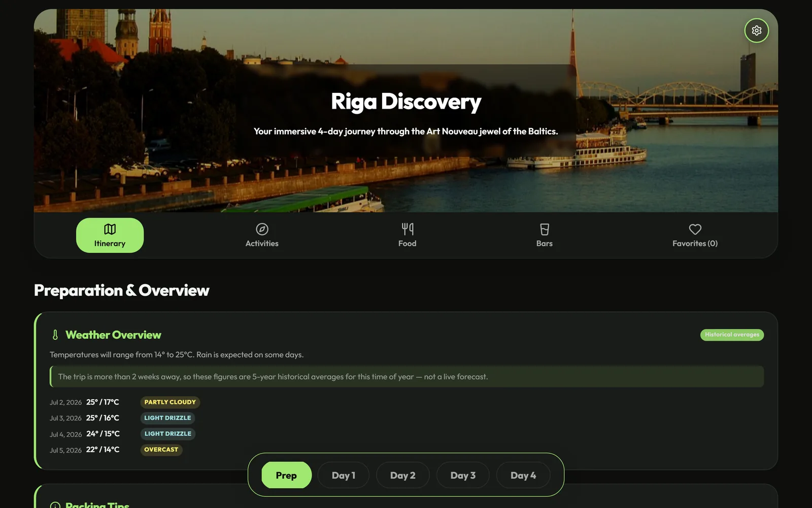Image resolution: width=812 pixels, height=508 pixels.
Task: Go to the Bars tab label
Action: [544, 243]
